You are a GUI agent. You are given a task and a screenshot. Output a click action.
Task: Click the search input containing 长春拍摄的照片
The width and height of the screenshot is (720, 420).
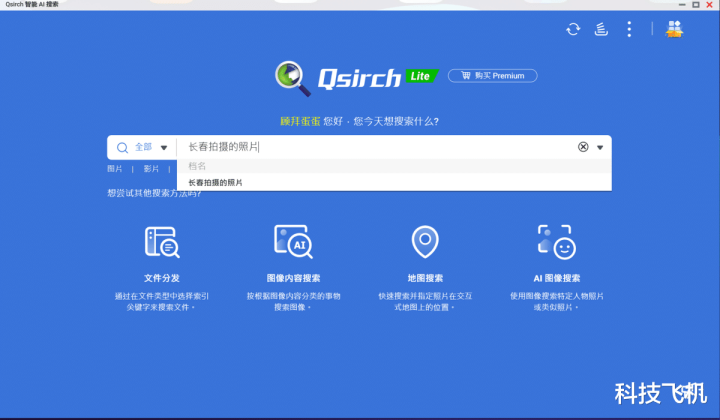[x=377, y=147]
